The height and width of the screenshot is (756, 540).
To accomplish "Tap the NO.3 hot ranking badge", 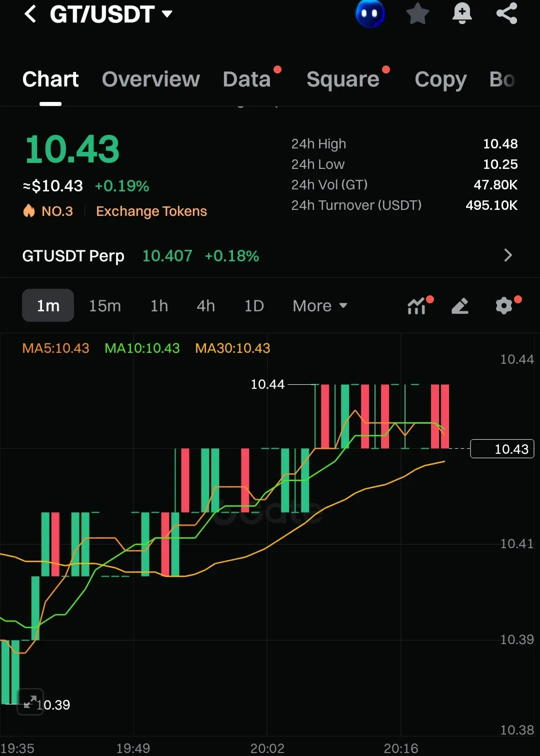I will click(x=48, y=211).
